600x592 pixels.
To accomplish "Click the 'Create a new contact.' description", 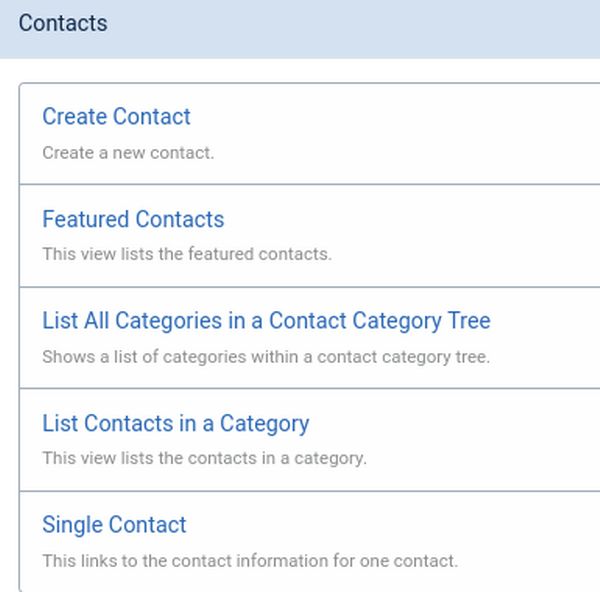I will 128,154.
